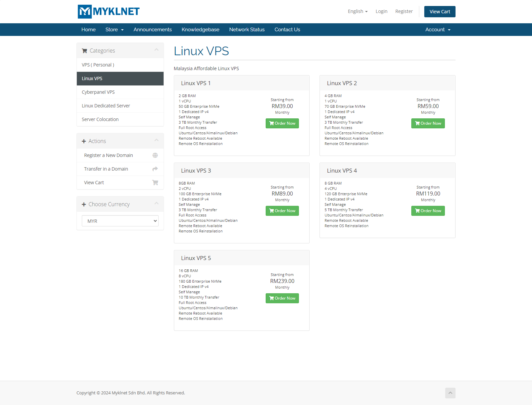Order Now for Linux VPS 5
This screenshot has width=532, height=405.
pos(282,298)
